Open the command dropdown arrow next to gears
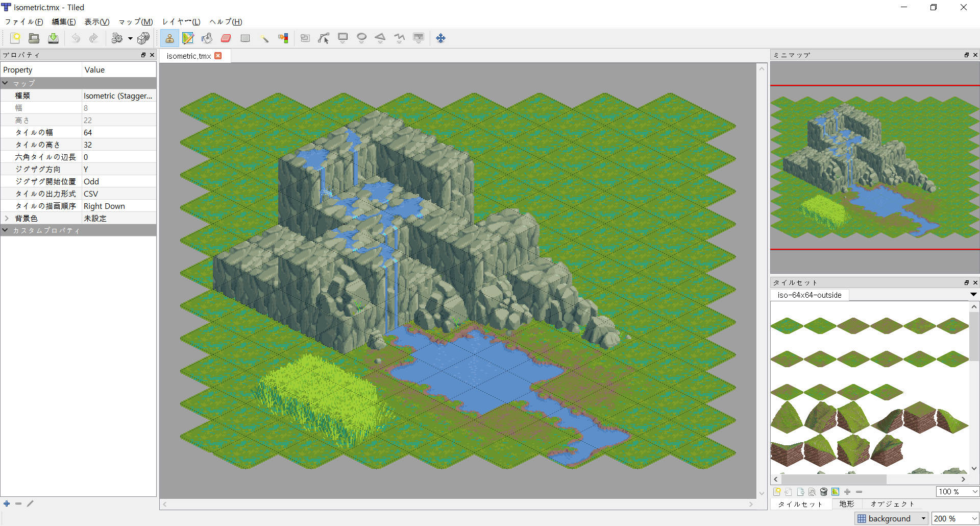The image size is (980, 526). pos(130,38)
